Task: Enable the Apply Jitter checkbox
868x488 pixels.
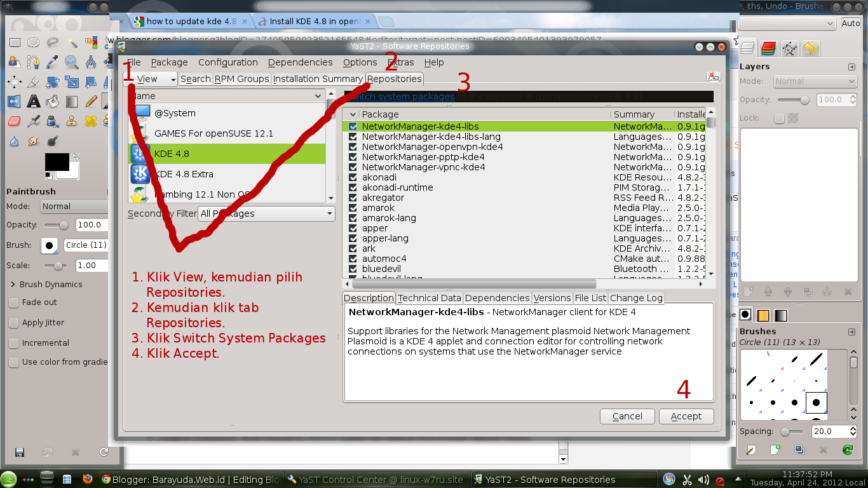Action: click(x=13, y=323)
